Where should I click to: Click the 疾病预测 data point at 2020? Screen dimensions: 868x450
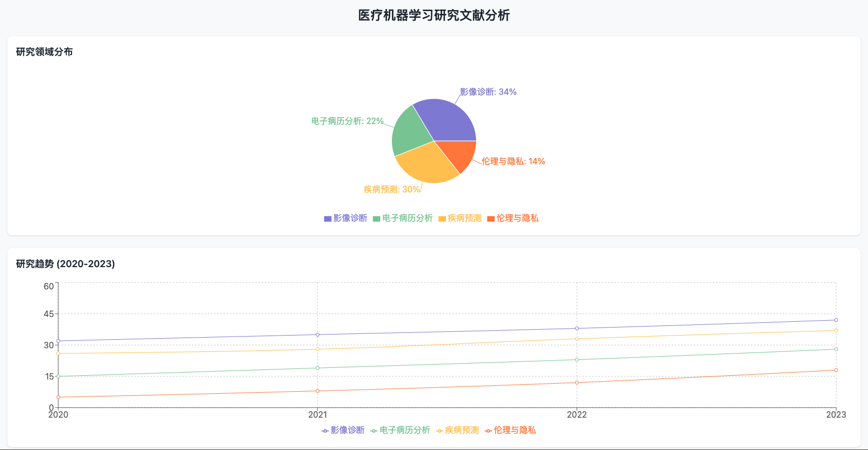coord(58,354)
